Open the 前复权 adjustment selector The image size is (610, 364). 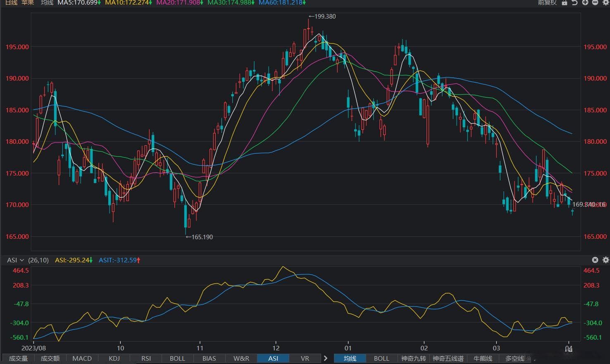[x=547, y=2]
